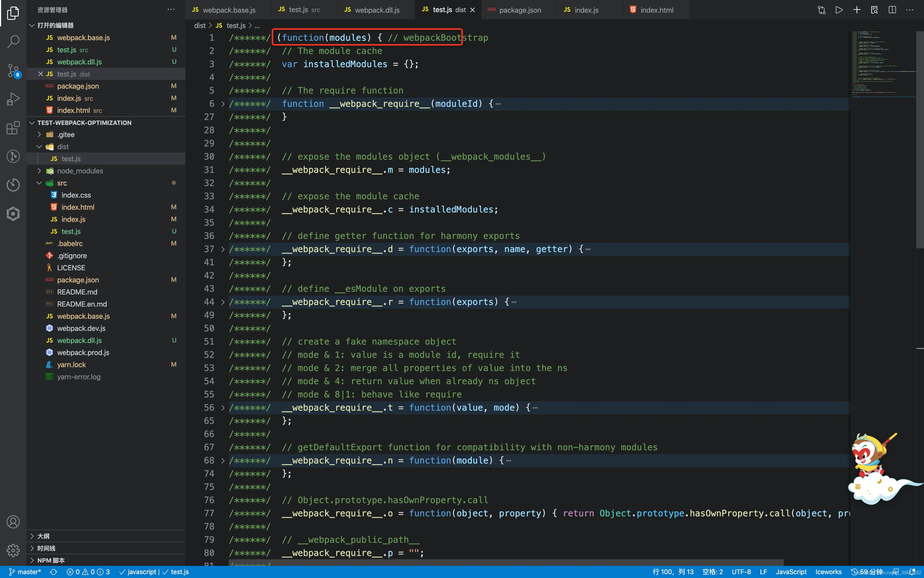Click the notification bell in status bar

[913, 572]
